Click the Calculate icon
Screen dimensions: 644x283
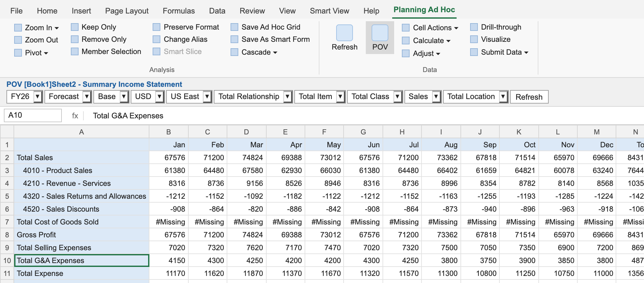pos(406,41)
